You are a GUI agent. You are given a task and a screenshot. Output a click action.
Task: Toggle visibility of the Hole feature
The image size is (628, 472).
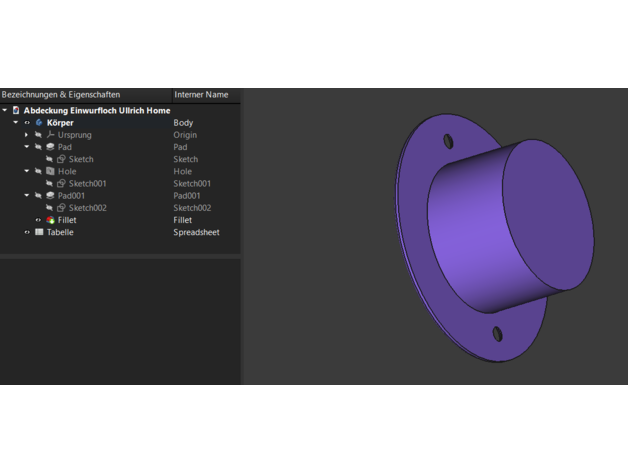click(x=38, y=171)
